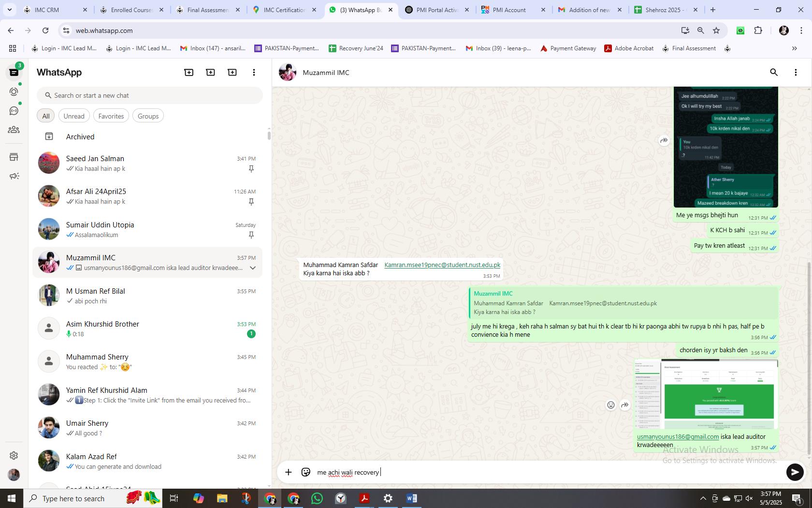Open Muzammil IMC contact info header
Image resolution: width=812 pixels, height=508 pixels.
click(x=326, y=73)
